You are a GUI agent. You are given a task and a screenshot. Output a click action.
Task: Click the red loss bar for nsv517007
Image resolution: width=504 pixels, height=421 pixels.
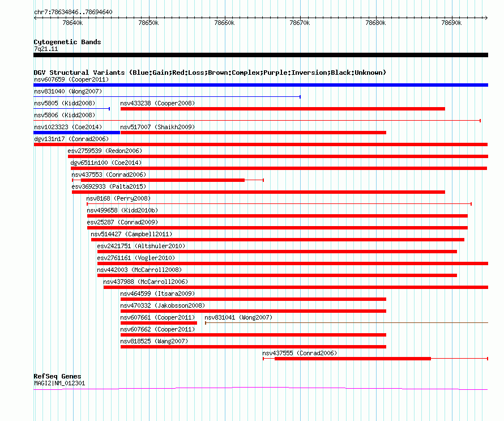click(253, 133)
